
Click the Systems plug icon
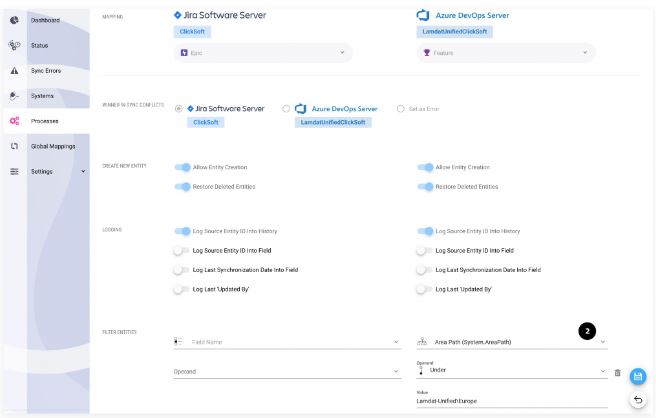[14, 96]
